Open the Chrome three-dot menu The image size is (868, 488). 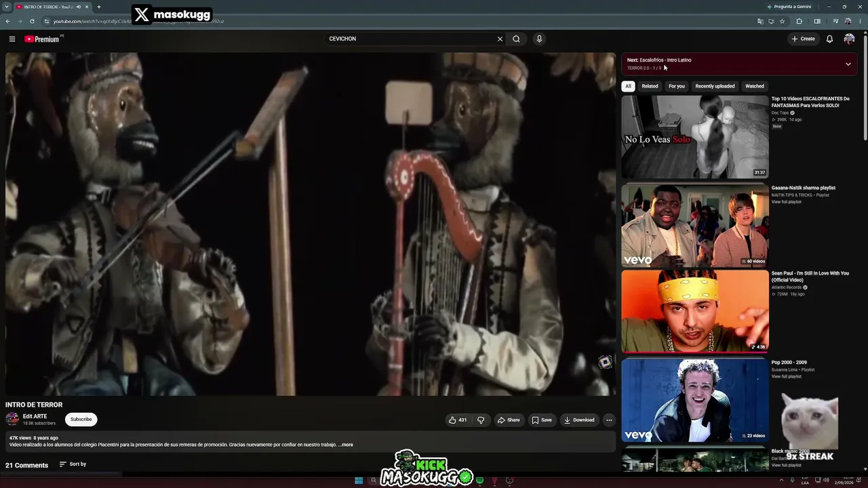(x=861, y=21)
